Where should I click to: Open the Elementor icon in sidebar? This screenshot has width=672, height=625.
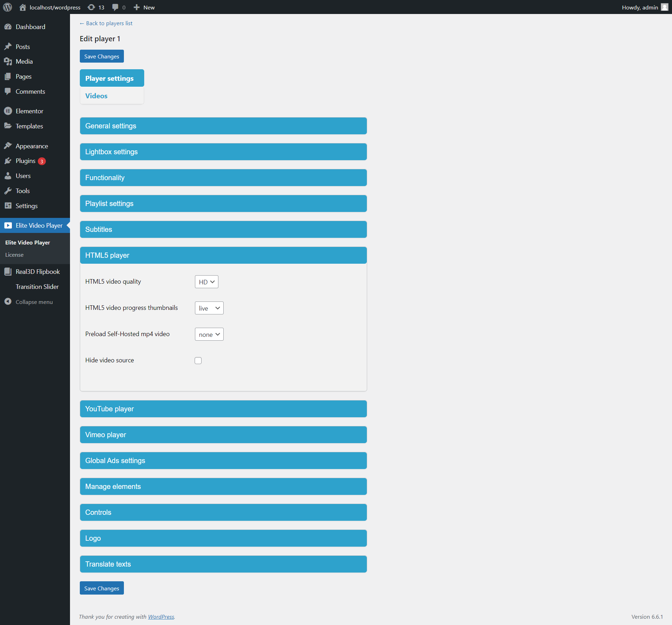click(x=8, y=111)
